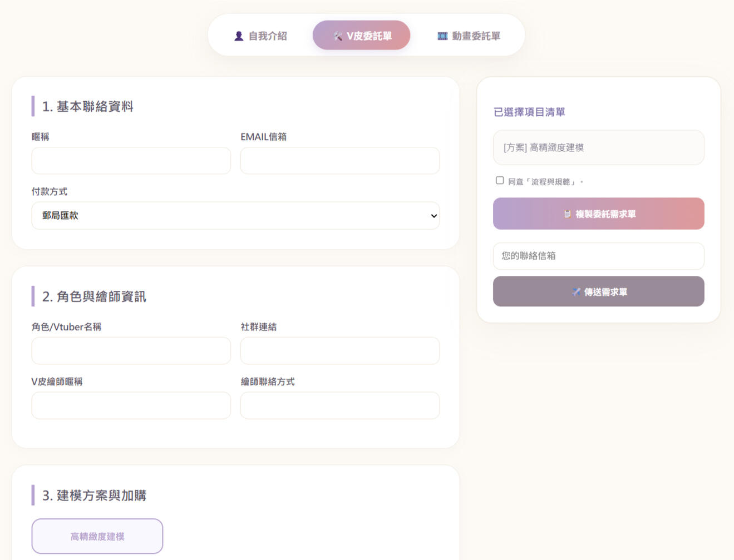Viewport: 734px width, 560px height.
Task: Click the film icon beside 動畫委託單
Action: [x=442, y=36]
